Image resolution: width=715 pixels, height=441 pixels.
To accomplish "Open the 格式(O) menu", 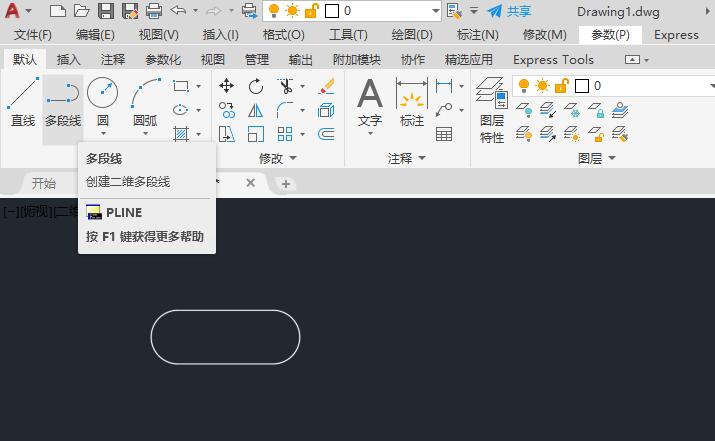I will (x=284, y=35).
